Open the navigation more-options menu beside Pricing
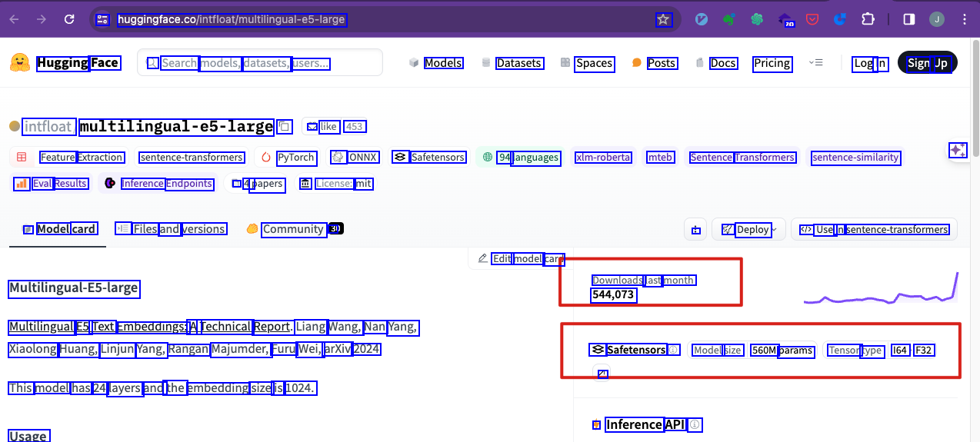The width and height of the screenshot is (980, 442). (816, 63)
